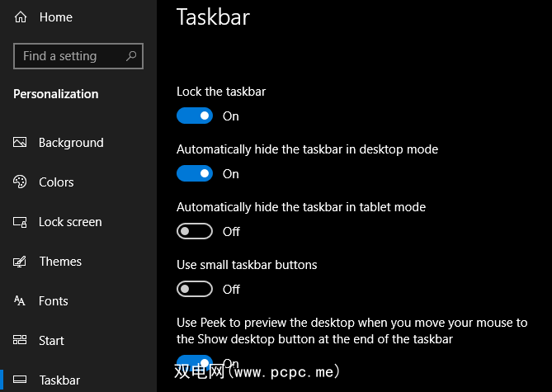Navigate to Fonts settings
This screenshot has height=392, width=552.
[x=54, y=301]
